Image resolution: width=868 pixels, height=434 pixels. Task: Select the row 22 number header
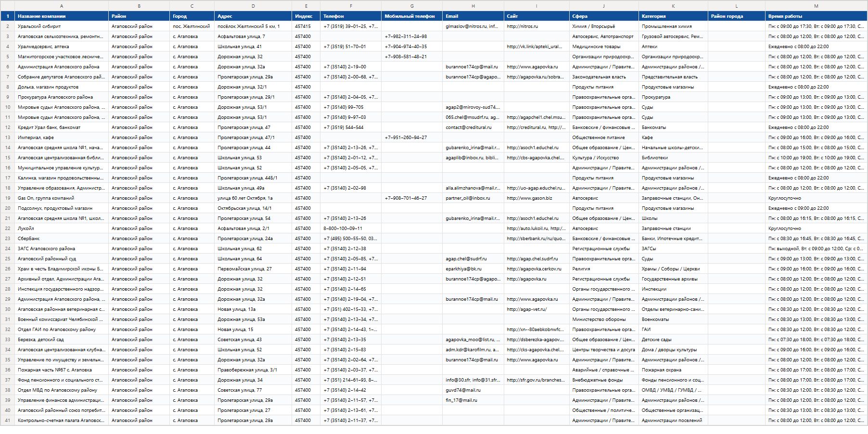pos(8,229)
